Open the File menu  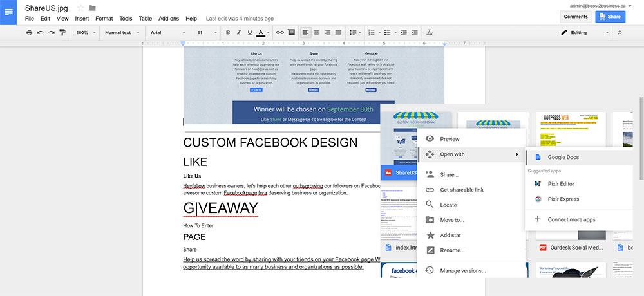30,19
